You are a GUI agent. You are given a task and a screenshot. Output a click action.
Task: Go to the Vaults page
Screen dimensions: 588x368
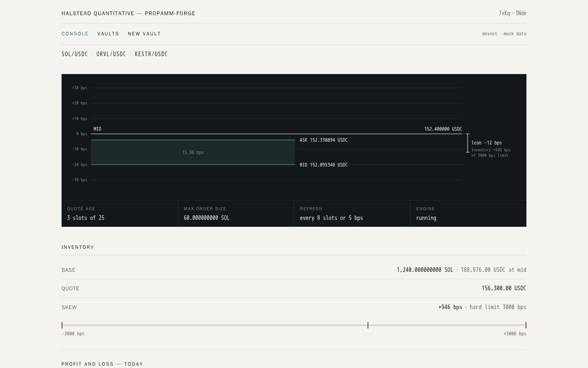coord(108,34)
